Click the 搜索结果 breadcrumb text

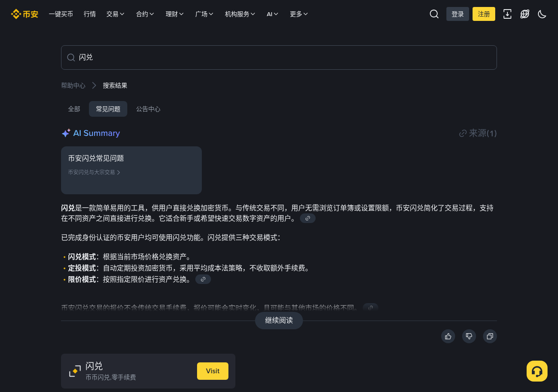pos(115,85)
